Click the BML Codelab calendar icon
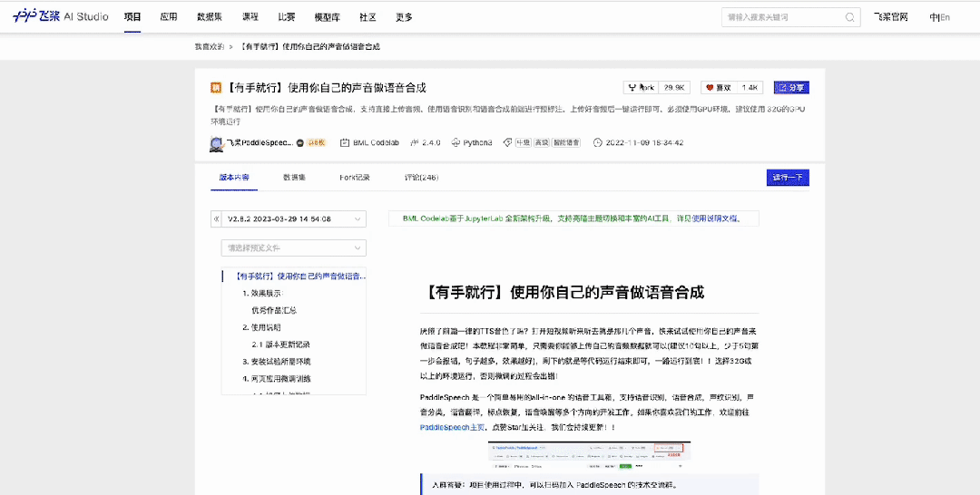The image size is (980, 495). (345, 143)
